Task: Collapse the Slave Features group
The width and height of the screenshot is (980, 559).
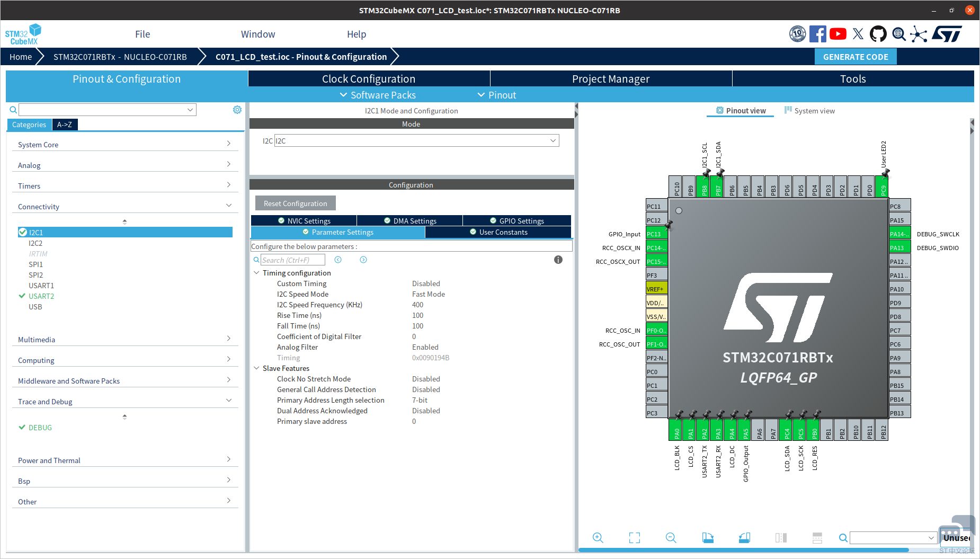Action: 256,368
